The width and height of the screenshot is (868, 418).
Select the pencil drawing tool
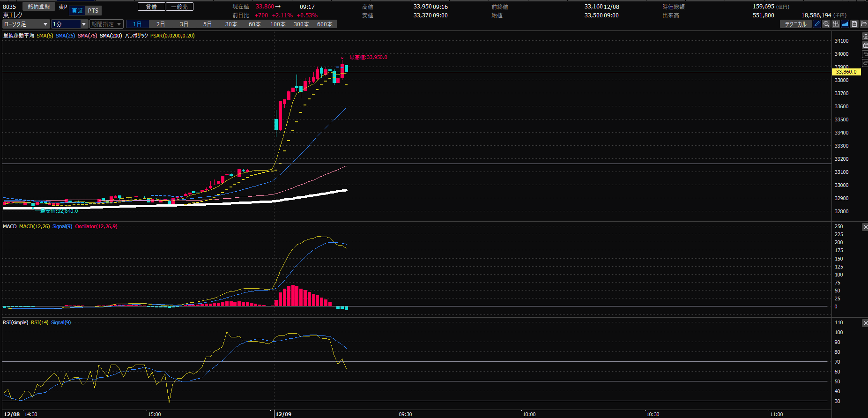pos(817,24)
